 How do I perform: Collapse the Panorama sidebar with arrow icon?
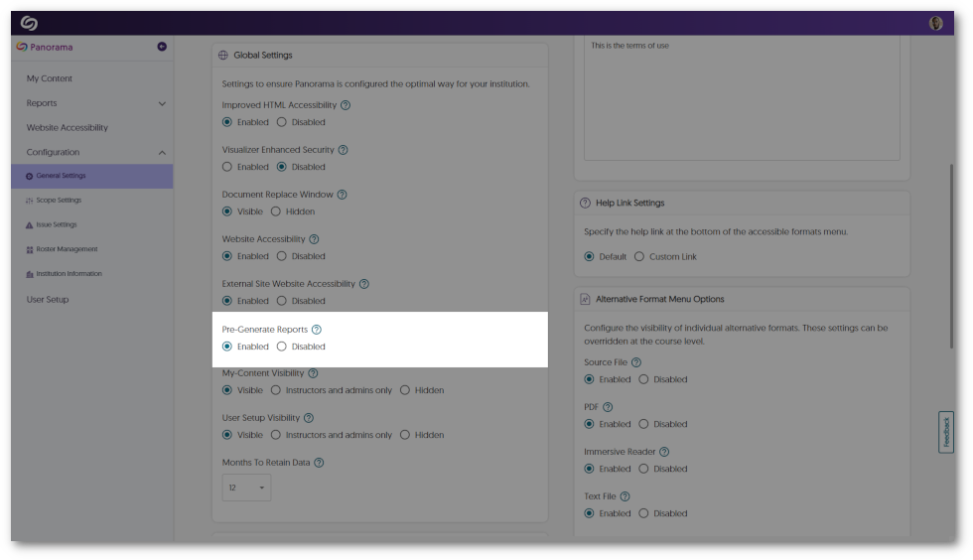pos(162,47)
